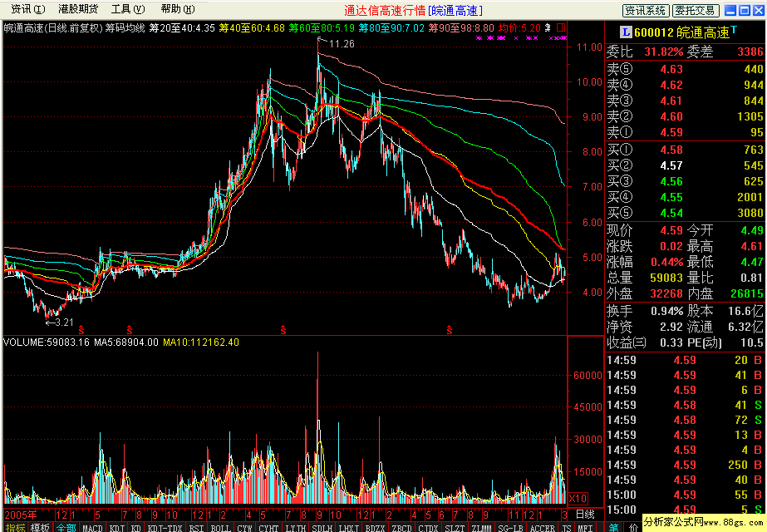Switch to the CYHT indicator tab
The width and height of the screenshot is (767, 532).
(268, 528)
